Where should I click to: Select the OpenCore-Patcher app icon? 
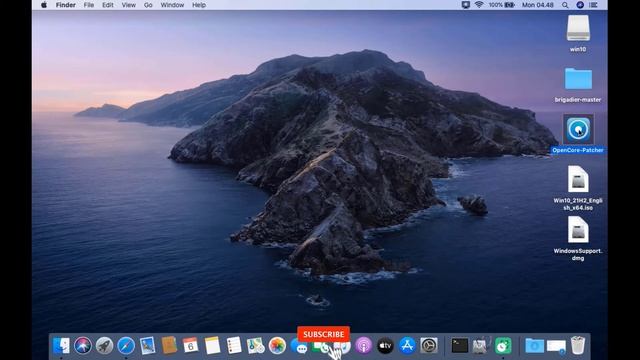(578, 130)
